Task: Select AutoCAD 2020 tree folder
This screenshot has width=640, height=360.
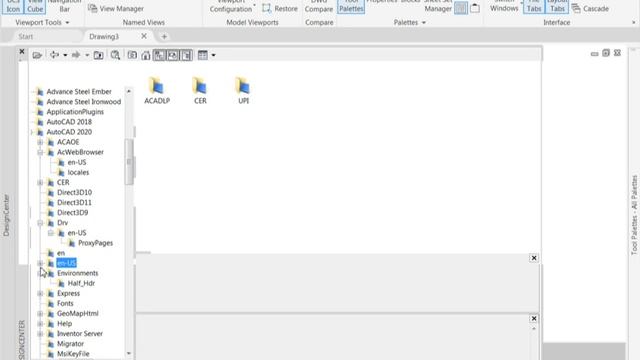Action: click(x=69, y=132)
